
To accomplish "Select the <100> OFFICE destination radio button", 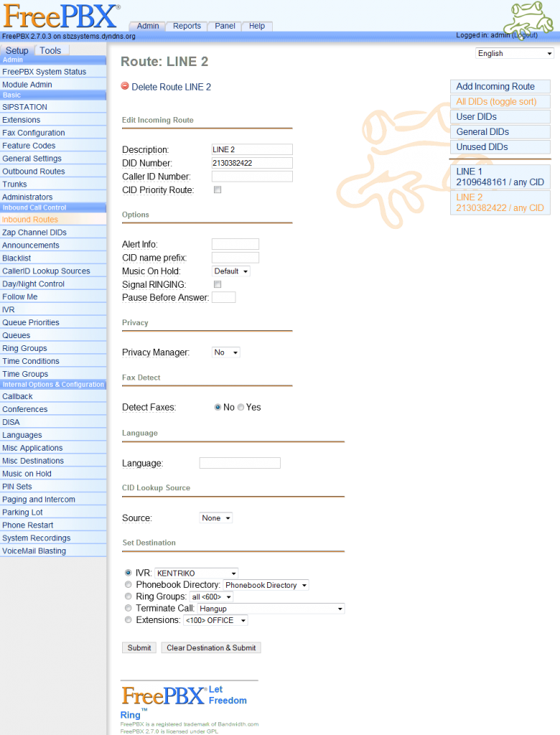I will click(x=129, y=619).
